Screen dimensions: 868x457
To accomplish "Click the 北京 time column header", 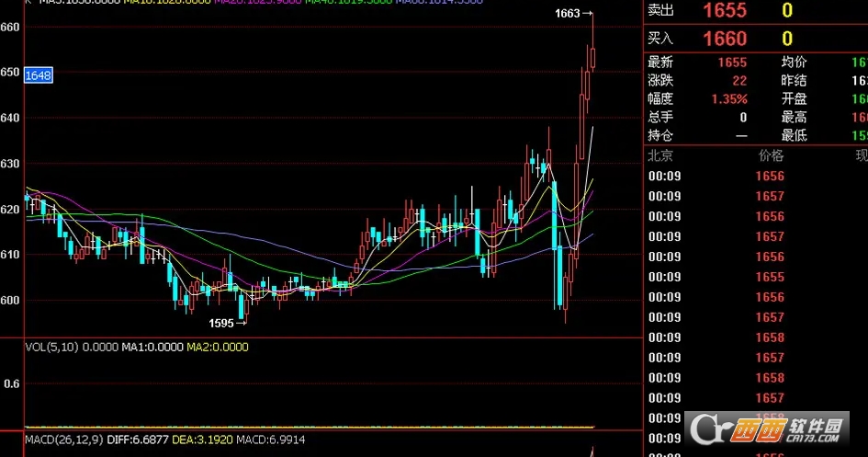I will (661, 155).
